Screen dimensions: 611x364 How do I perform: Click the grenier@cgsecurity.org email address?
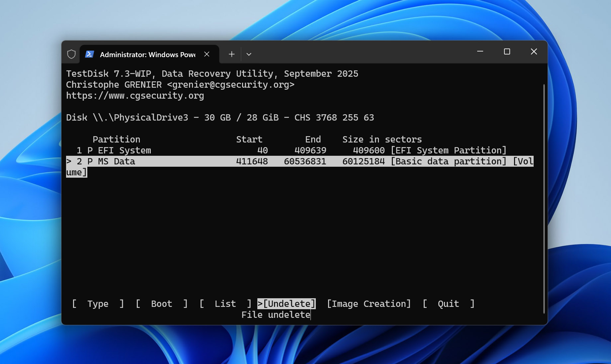231,85
